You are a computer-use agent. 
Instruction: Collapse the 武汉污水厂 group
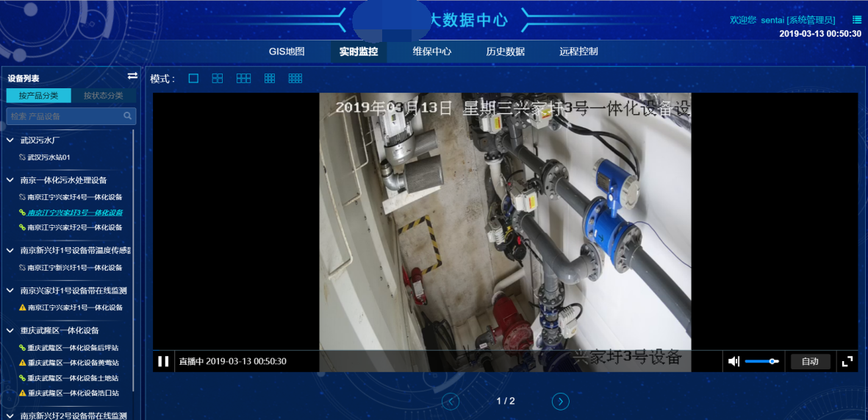point(10,140)
